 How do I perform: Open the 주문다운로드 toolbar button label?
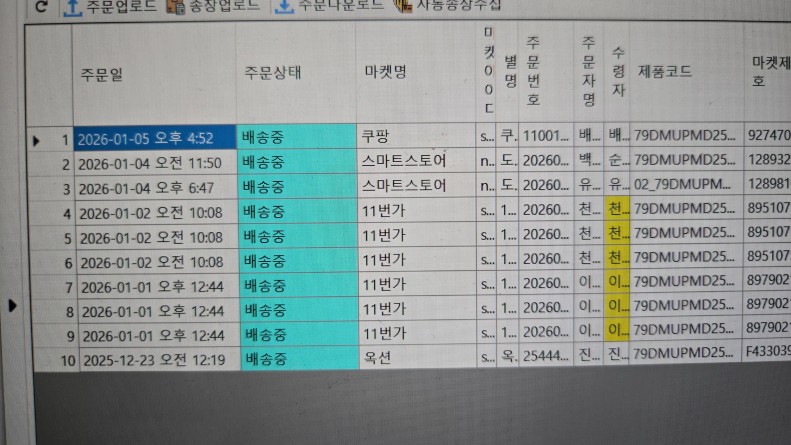point(341,5)
